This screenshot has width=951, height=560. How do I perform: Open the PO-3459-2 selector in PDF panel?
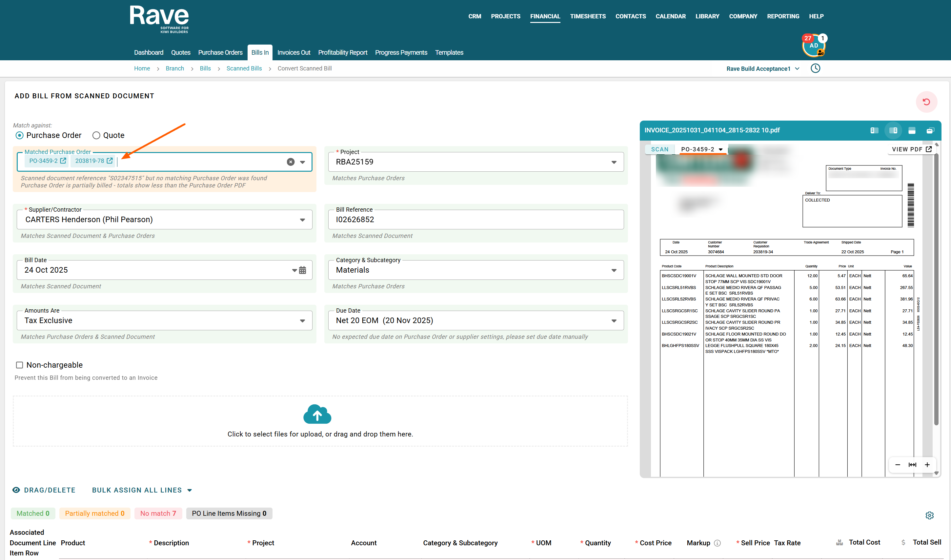pyautogui.click(x=701, y=149)
